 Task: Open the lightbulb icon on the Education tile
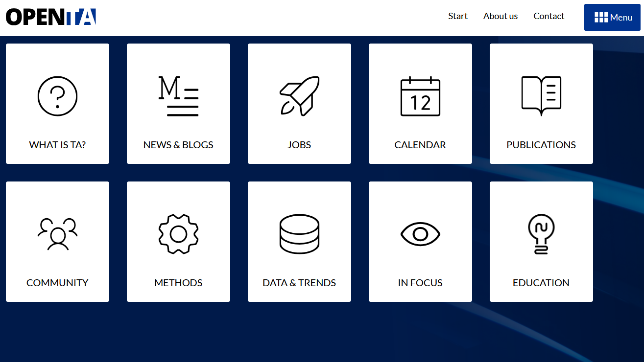click(541, 234)
